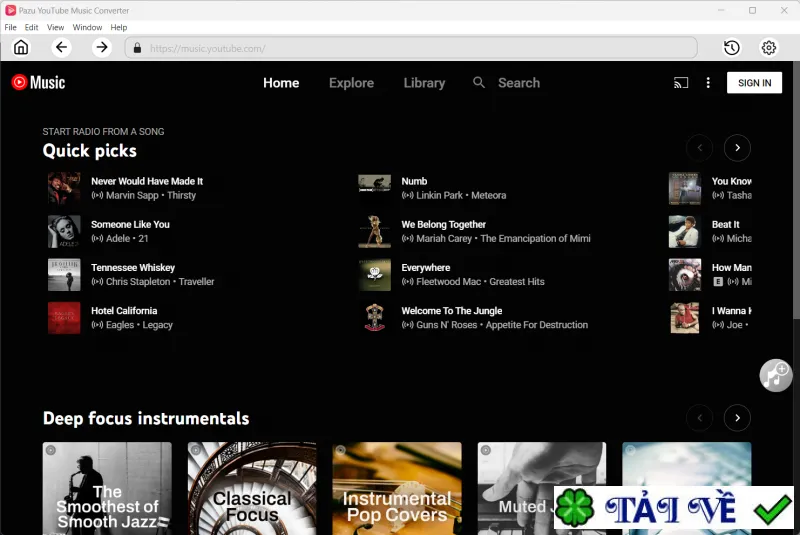Show previous Quick picks with left chevron
The height and width of the screenshot is (535, 800).
pos(699,148)
